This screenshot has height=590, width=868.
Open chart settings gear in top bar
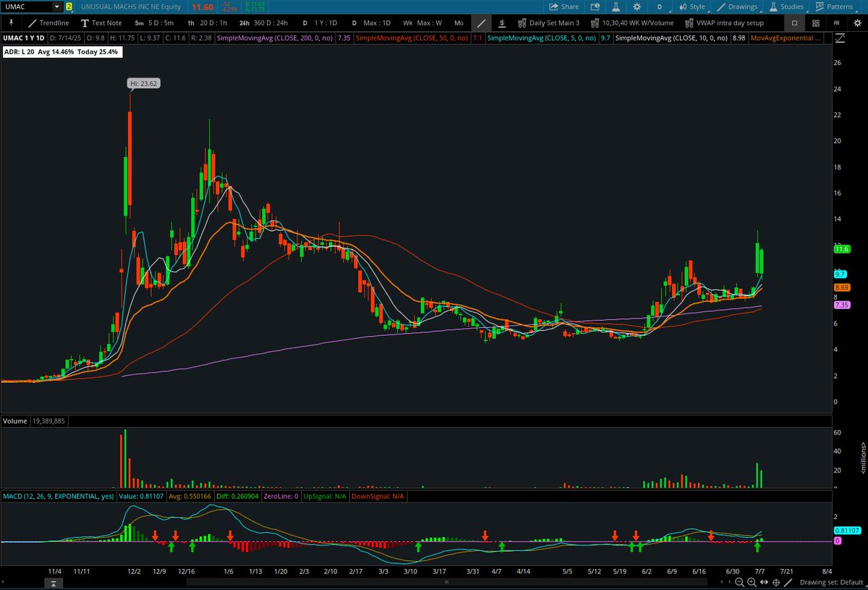point(637,7)
